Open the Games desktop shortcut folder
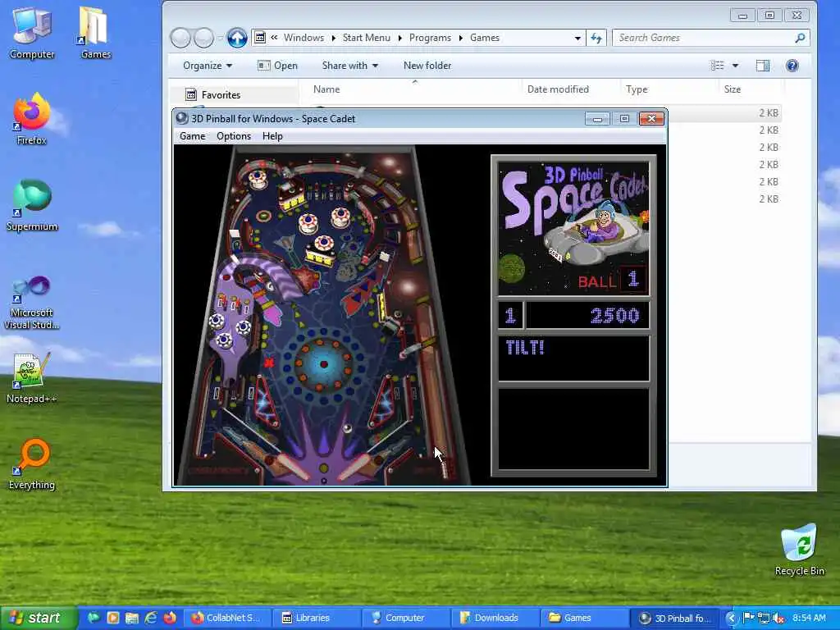 [95, 33]
